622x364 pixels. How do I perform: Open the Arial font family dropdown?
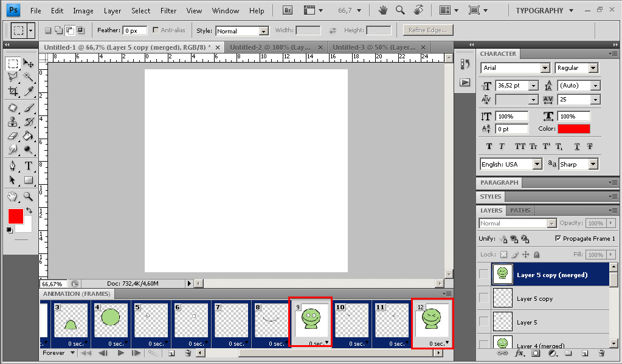point(545,68)
